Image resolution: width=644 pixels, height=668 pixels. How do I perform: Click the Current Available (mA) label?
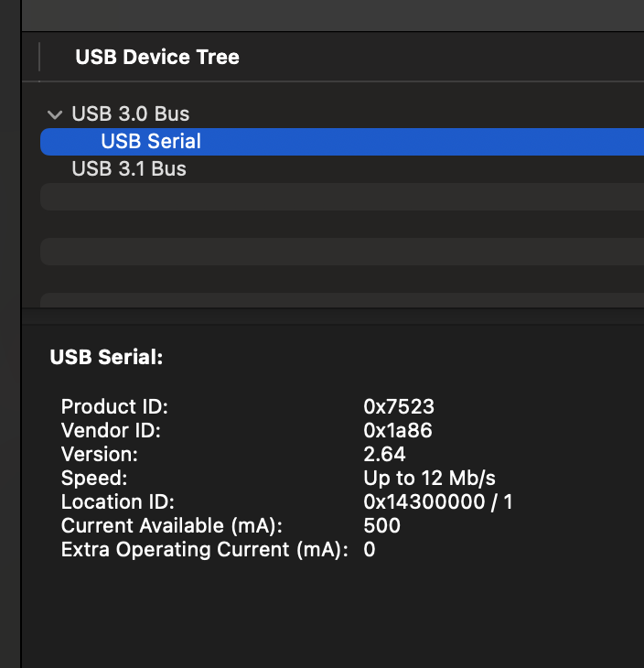pos(172,525)
